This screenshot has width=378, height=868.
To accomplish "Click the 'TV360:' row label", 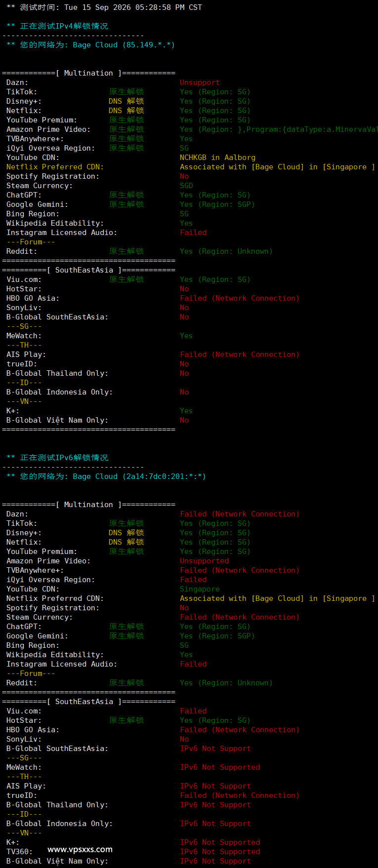I will point(19,852).
